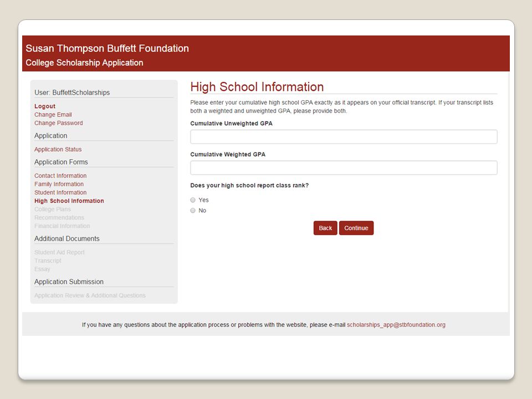The width and height of the screenshot is (532, 399).
Task: Click the Additional Documents section heading
Action: tap(67, 238)
